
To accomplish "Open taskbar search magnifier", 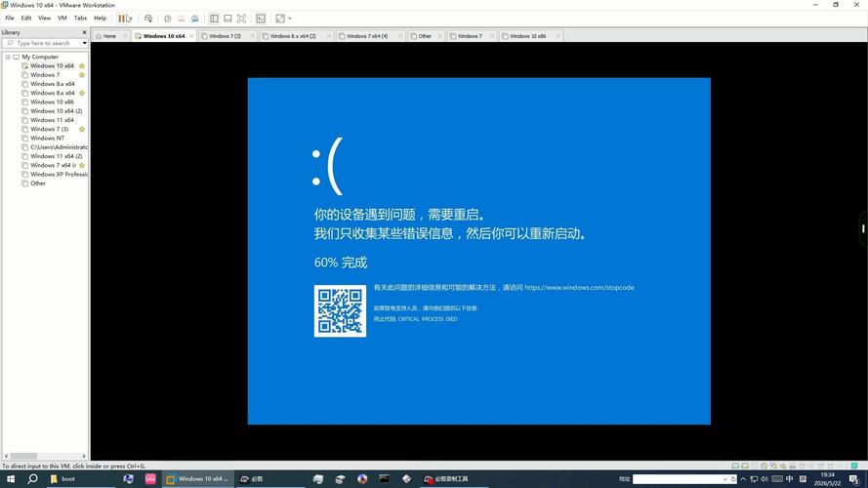I will (x=32, y=479).
